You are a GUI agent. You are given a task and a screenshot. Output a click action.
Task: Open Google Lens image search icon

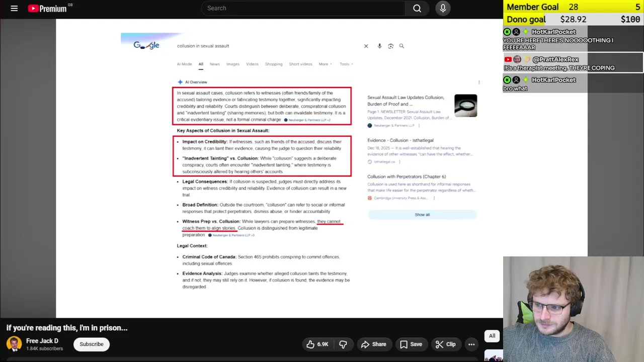point(390,46)
